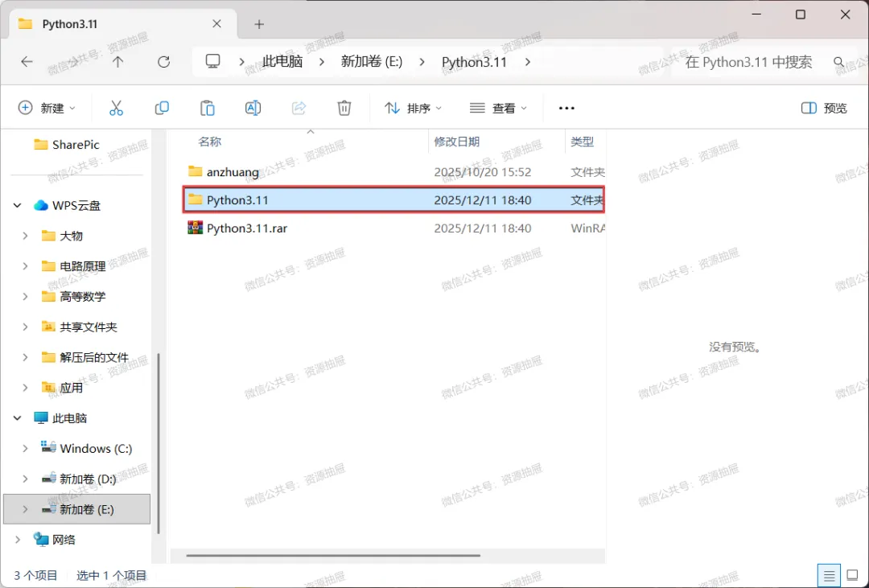Click the SharePic folder icon
The width and height of the screenshot is (869, 588).
41,145
